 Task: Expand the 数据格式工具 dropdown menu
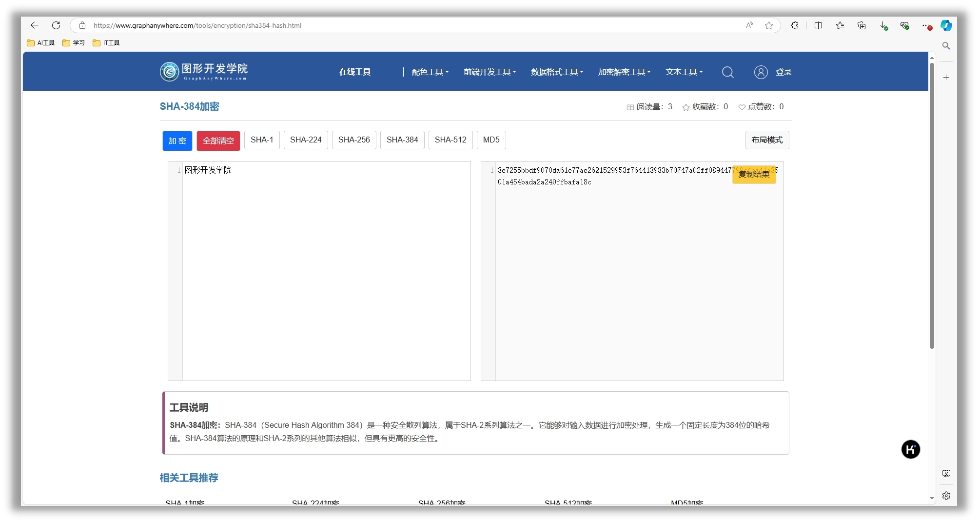coord(557,72)
